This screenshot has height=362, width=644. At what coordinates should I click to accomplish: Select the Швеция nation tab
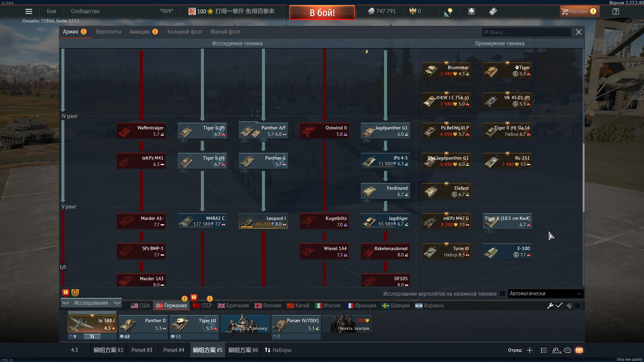(x=396, y=306)
